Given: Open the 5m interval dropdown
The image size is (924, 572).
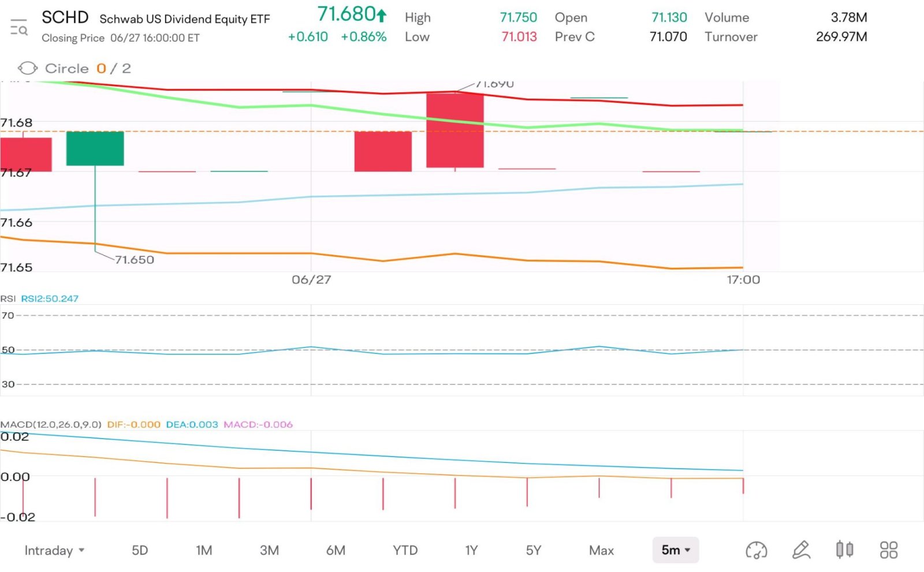Looking at the screenshot, I should point(676,550).
